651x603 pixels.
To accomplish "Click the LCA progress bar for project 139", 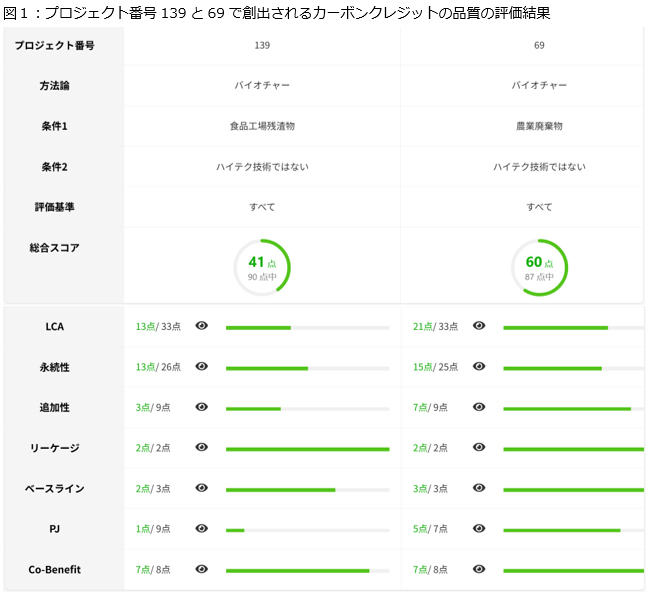I will pos(307,327).
